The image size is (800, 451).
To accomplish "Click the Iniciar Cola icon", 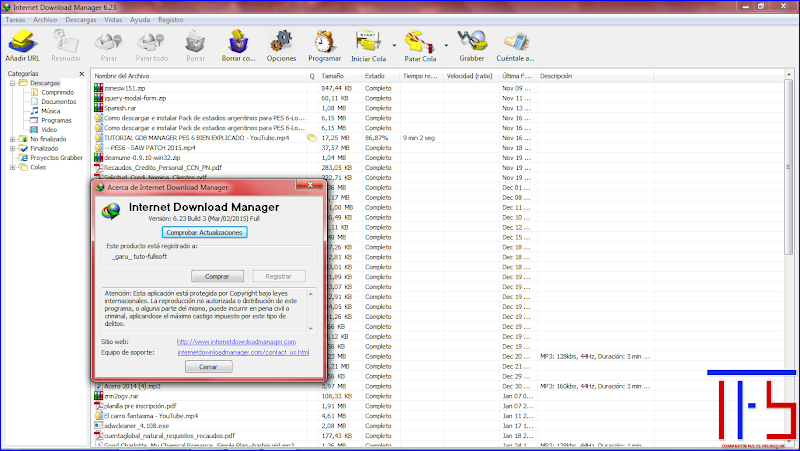I will (x=368, y=42).
